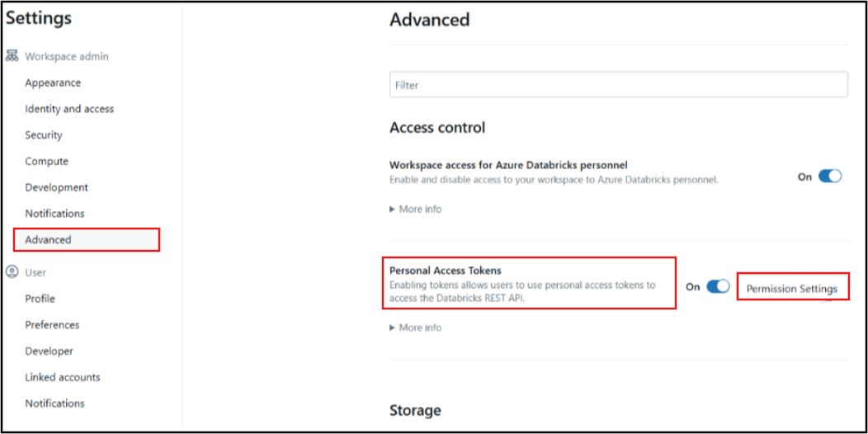Open user Notifications at sidebar bottom
Viewport: 868px width, 434px height.
tap(54, 403)
